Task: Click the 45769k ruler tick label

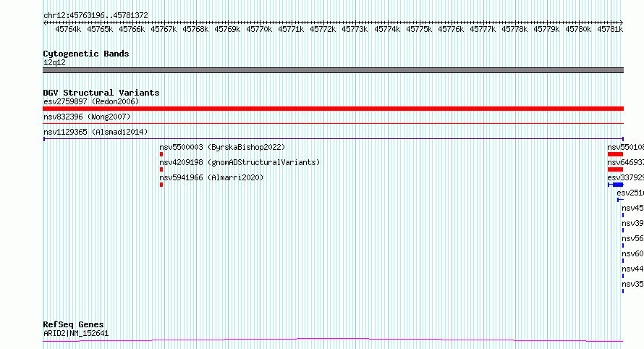Action: [227, 29]
